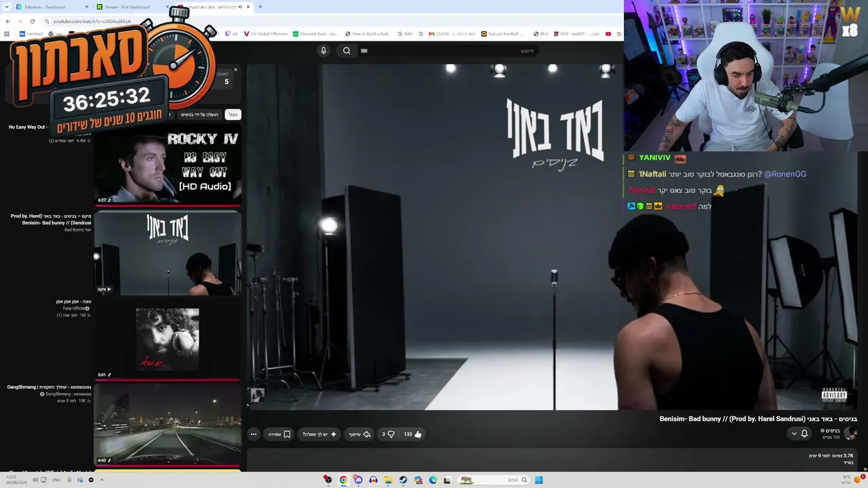Open the 'CS: Global Offensive' bookmark
868x488 pixels.
click(x=266, y=34)
